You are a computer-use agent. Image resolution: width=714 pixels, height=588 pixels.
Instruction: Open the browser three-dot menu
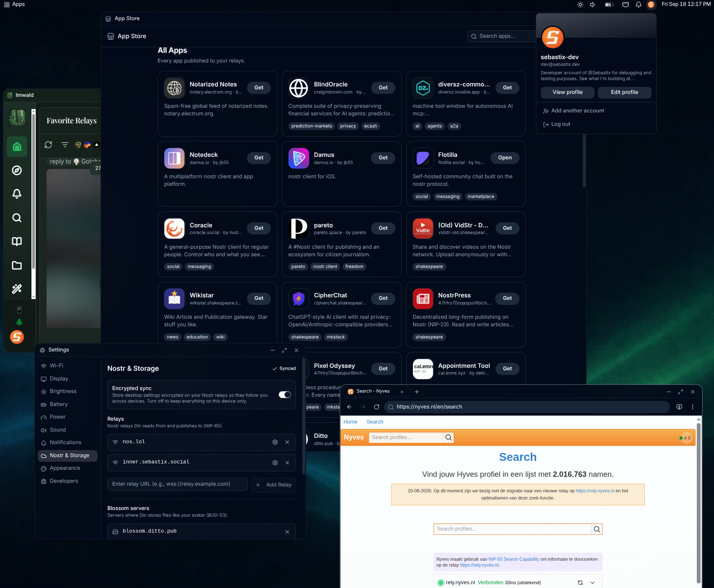[x=693, y=407]
